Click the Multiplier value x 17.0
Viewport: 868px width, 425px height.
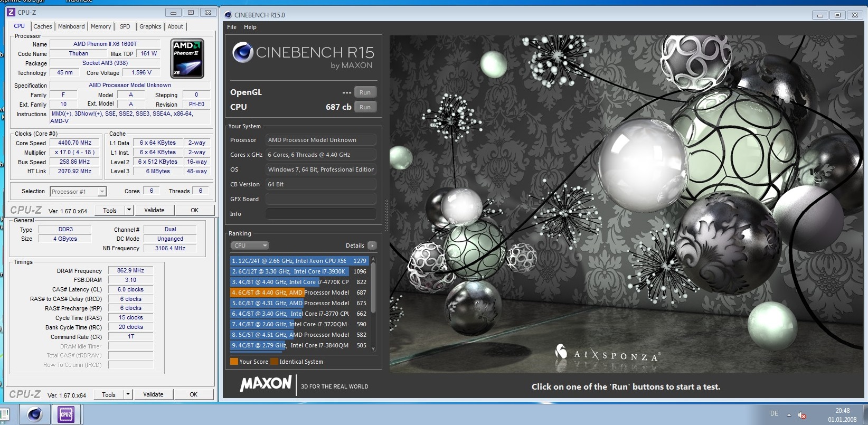pyautogui.click(x=74, y=153)
